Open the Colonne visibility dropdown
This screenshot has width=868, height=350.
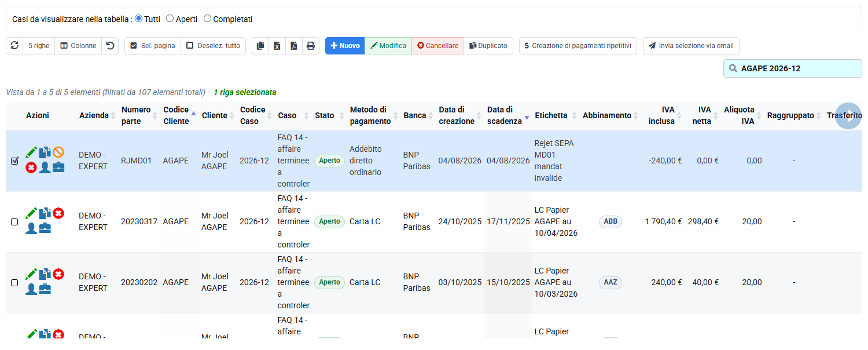tap(78, 46)
